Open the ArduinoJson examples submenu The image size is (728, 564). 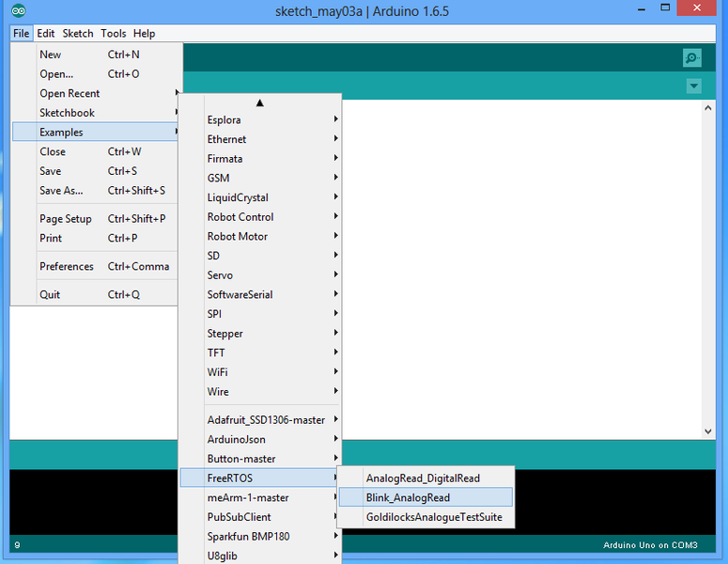coord(260,440)
